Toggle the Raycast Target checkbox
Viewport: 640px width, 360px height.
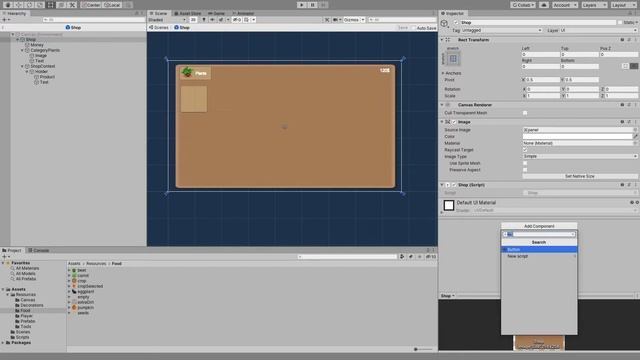pos(525,150)
